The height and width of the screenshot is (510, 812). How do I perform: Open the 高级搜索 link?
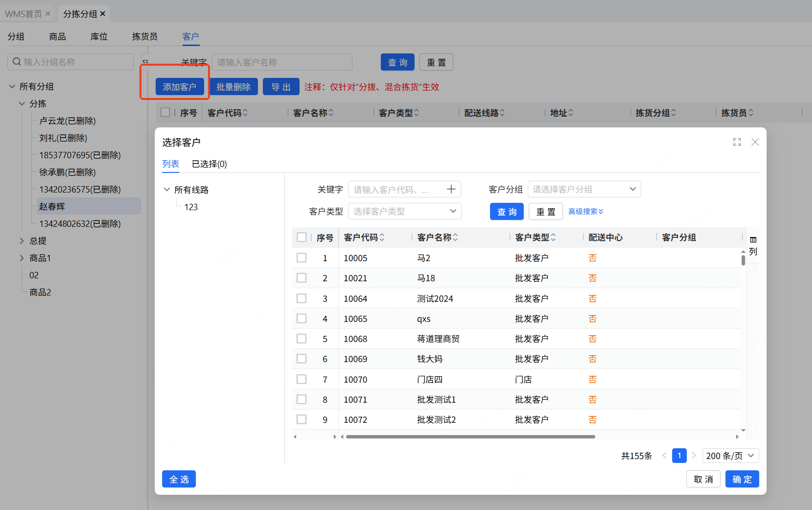(x=585, y=211)
